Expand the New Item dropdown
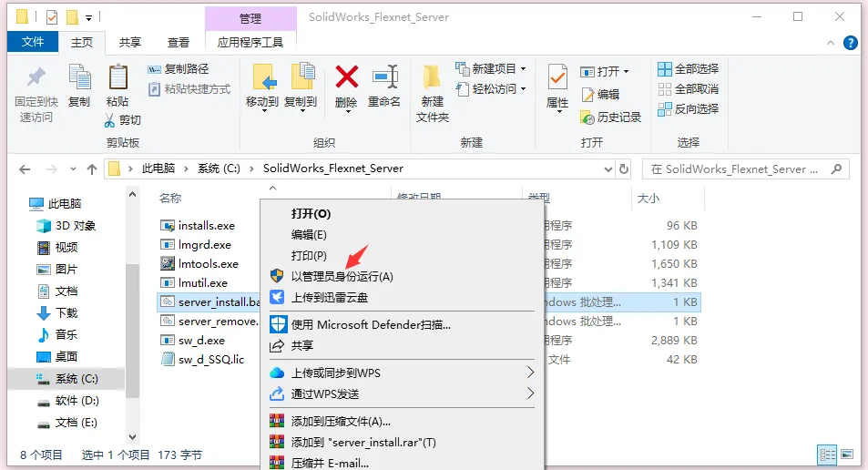 point(523,68)
